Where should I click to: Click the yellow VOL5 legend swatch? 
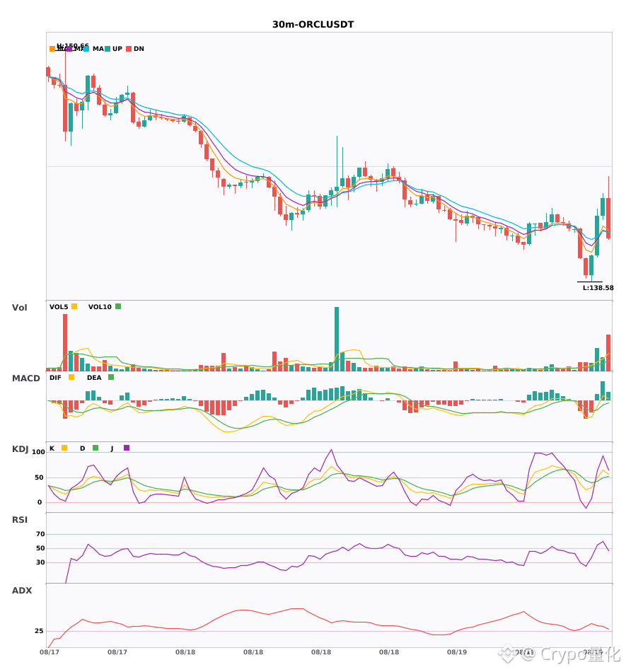tap(74, 306)
